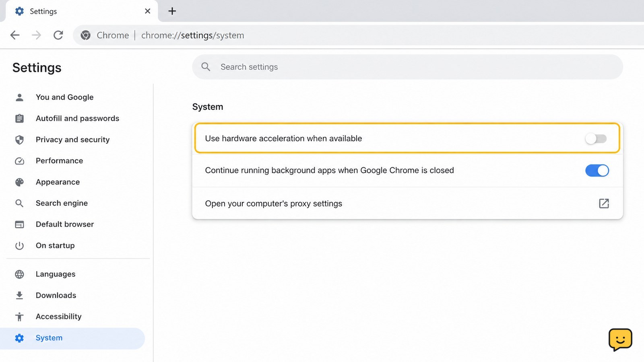Click the Languages globe icon

[19, 274]
